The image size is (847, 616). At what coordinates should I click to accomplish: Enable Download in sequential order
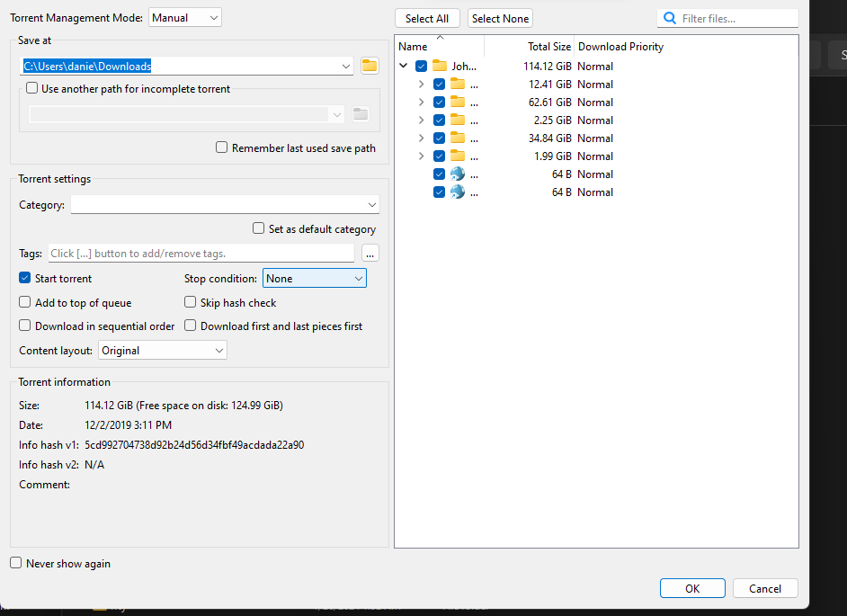(25, 326)
